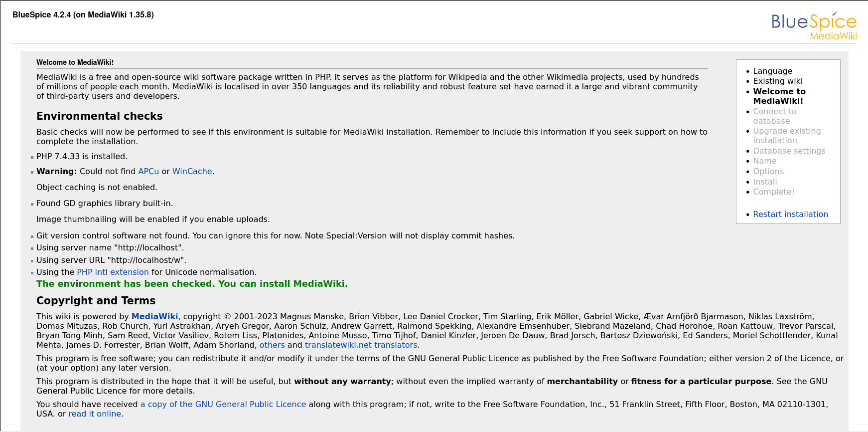
Task: Click 'Welcome to MediaWiki!' page heading
Action: tap(75, 62)
